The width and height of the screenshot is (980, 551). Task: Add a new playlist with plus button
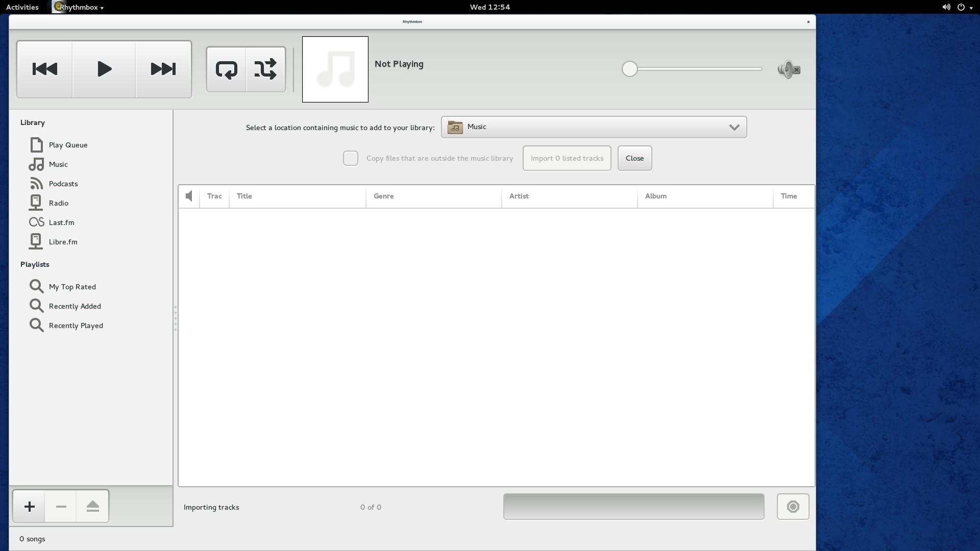coord(29,507)
